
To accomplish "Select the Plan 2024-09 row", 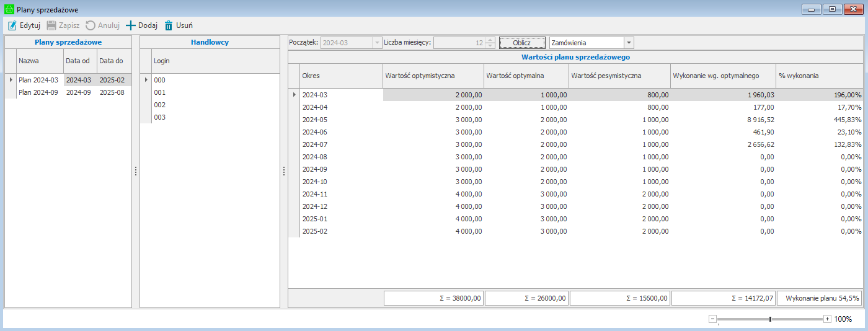I will (68, 92).
